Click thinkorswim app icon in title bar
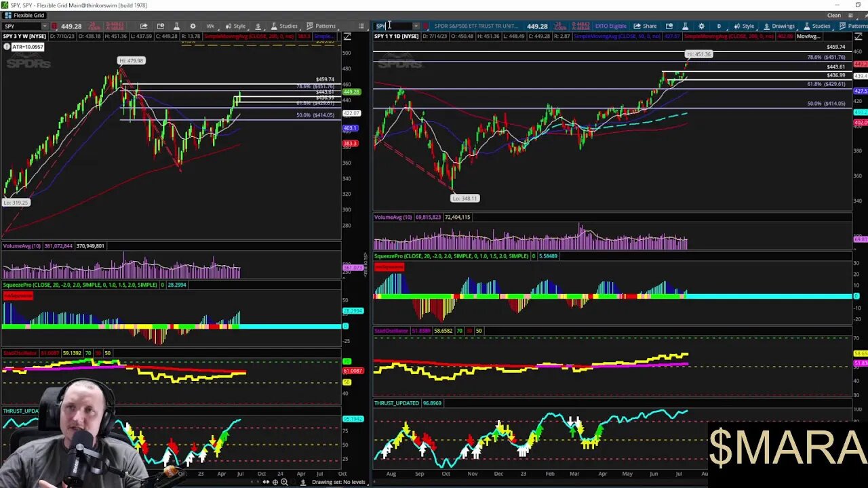The height and width of the screenshot is (488, 868). pyautogui.click(x=5, y=5)
